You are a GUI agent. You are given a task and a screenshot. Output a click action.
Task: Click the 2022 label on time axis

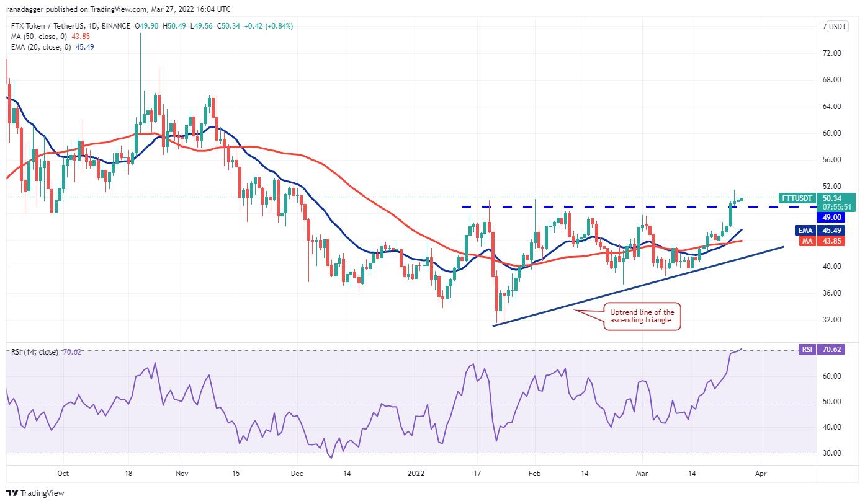(417, 473)
